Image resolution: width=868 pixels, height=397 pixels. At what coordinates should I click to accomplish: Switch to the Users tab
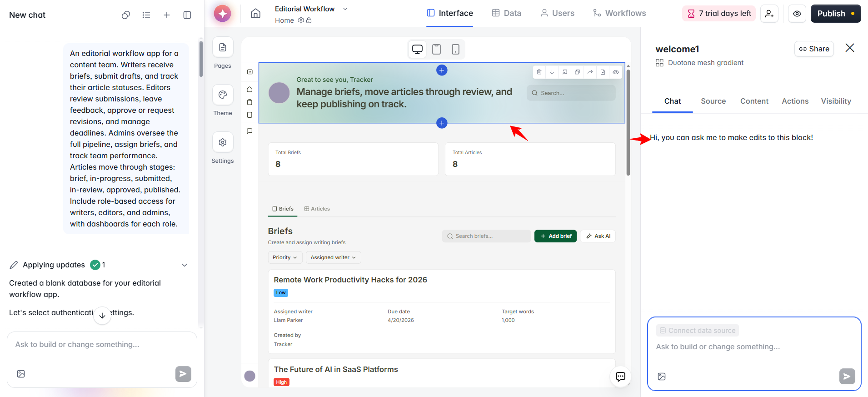click(558, 13)
